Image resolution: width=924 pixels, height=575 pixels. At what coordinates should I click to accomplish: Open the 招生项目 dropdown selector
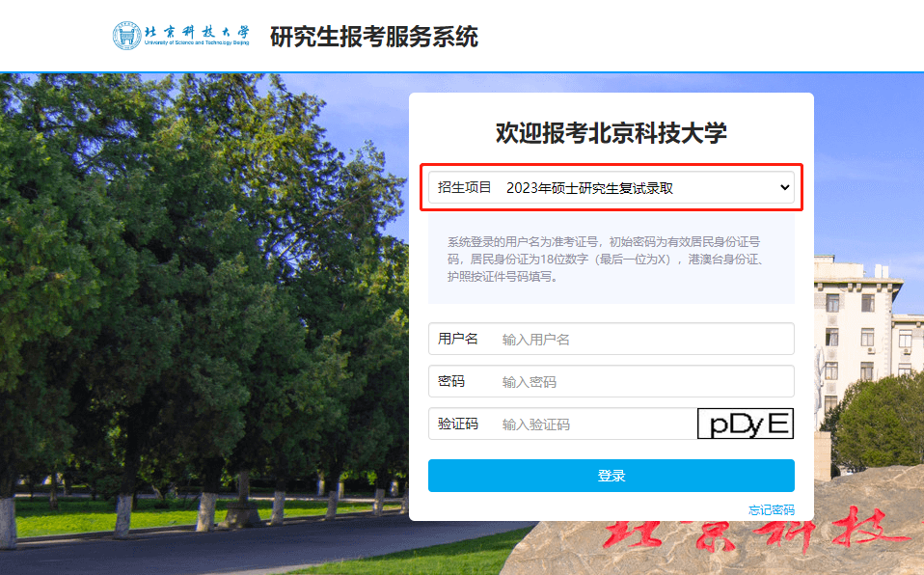click(x=611, y=187)
